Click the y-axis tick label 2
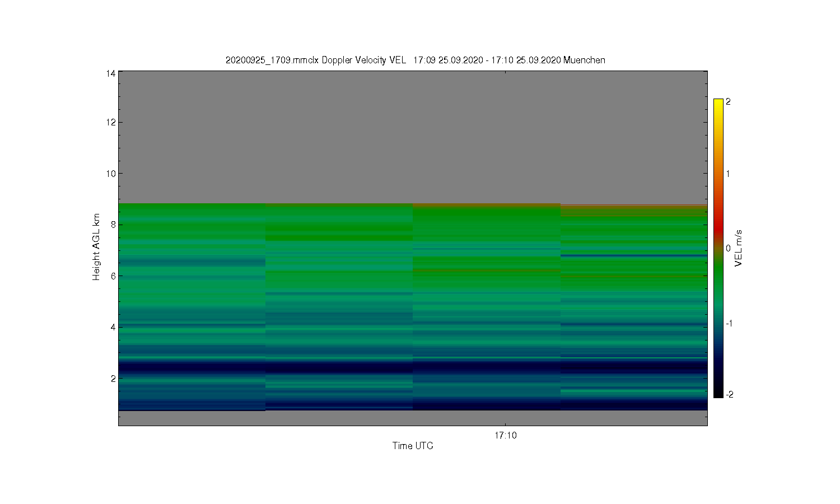 point(113,378)
